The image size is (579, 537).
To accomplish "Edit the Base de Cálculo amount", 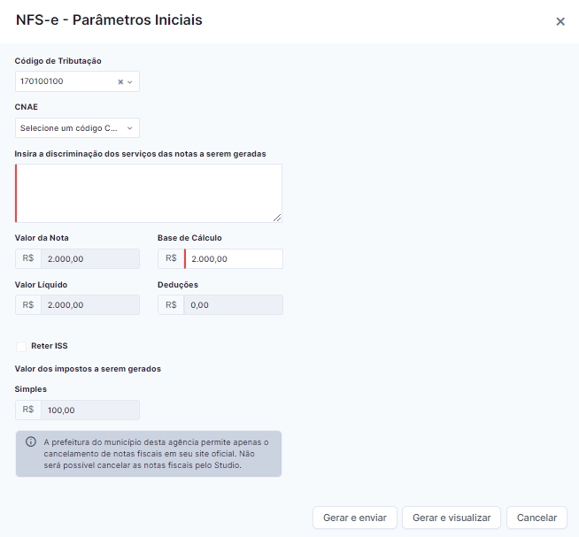I will (x=233, y=259).
